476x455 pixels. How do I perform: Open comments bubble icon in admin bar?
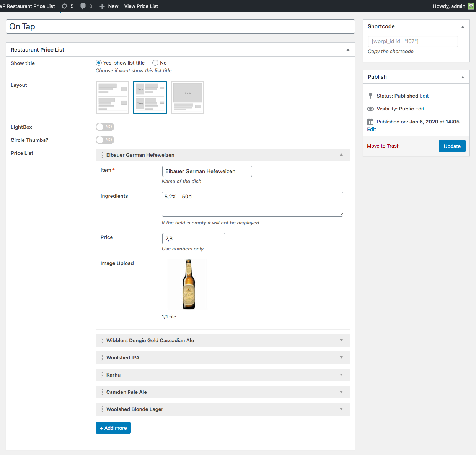[83, 6]
